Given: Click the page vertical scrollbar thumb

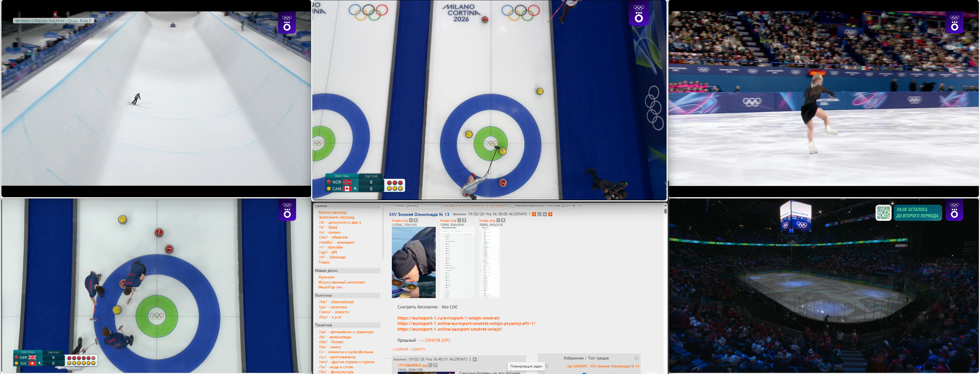Looking at the screenshot, I should pyautogui.click(x=665, y=211).
